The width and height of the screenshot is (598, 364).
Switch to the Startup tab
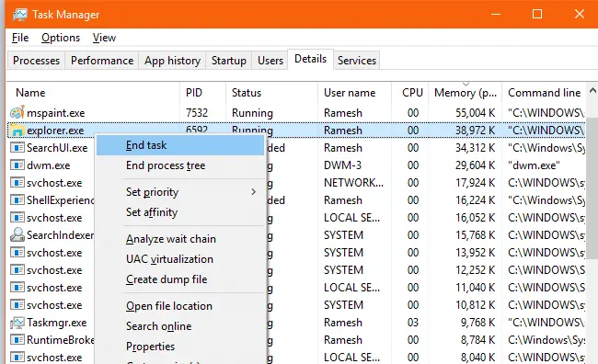(229, 61)
